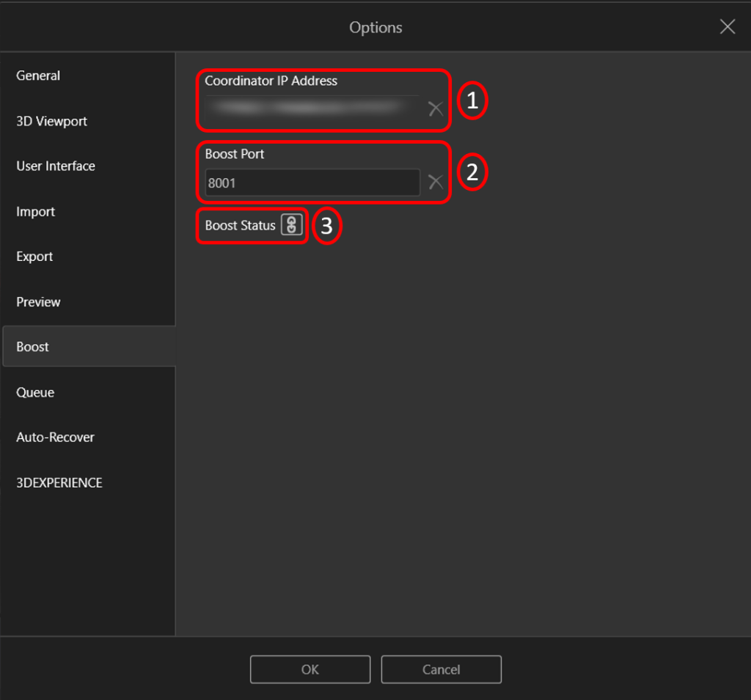Screen dimensions: 751x700
Task: Switch to the Auto-Recover tab
Action: pyautogui.click(x=55, y=438)
